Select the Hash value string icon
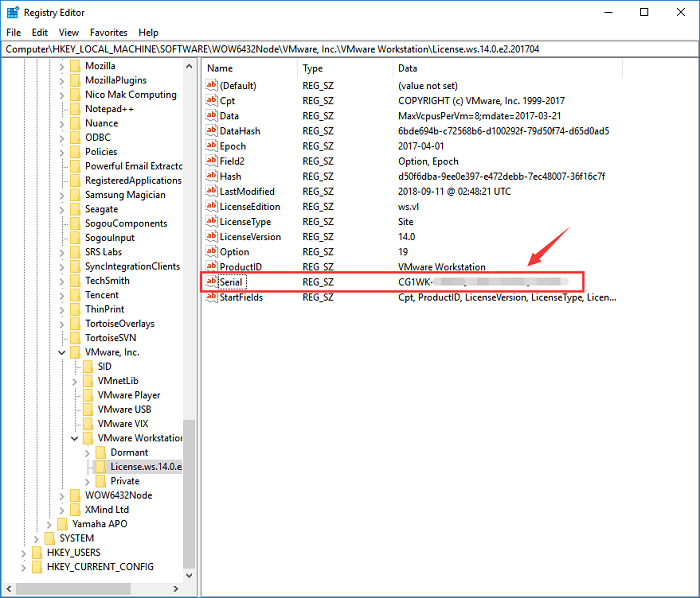This screenshot has height=598, width=700. [212, 176]
